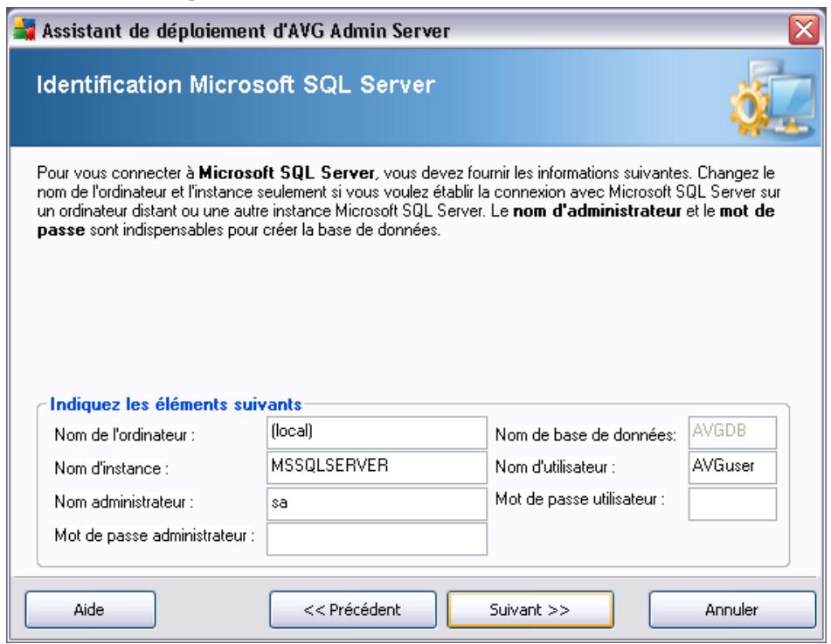831x644 pixels.
Task: Click the 'Mot de passe utilisateur :' label
Action: [x=580, y=499]
